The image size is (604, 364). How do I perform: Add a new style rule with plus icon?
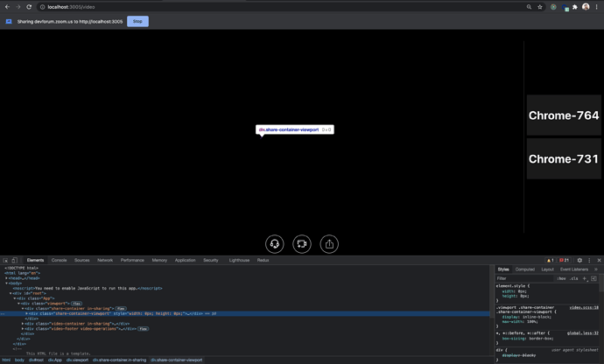pos(585,278)
